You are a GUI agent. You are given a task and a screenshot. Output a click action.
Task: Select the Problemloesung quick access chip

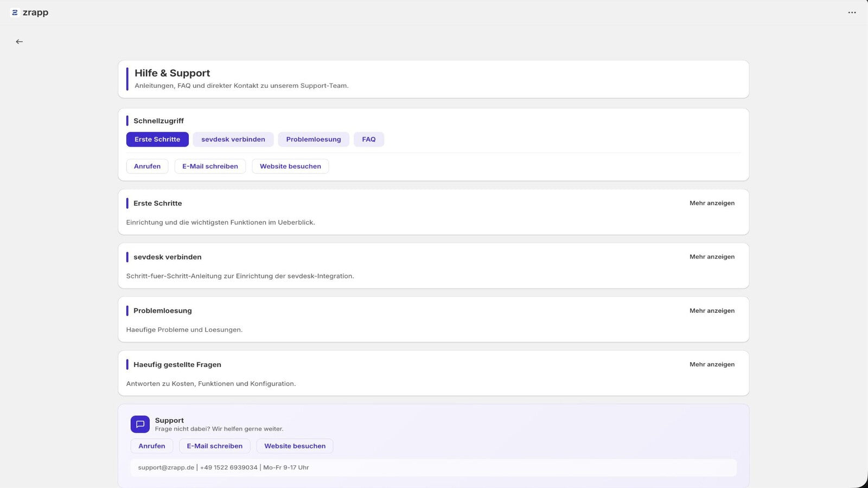click(x=314, y=139)
